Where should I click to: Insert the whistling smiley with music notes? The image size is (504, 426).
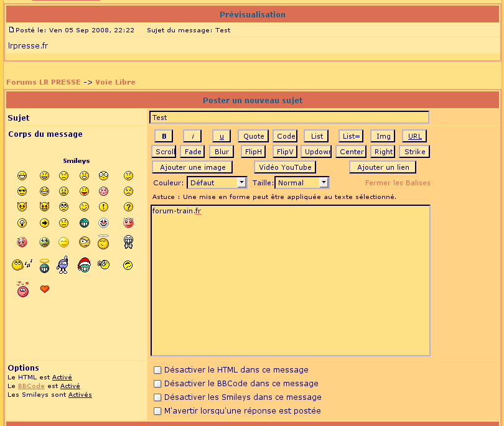(22, 265)
